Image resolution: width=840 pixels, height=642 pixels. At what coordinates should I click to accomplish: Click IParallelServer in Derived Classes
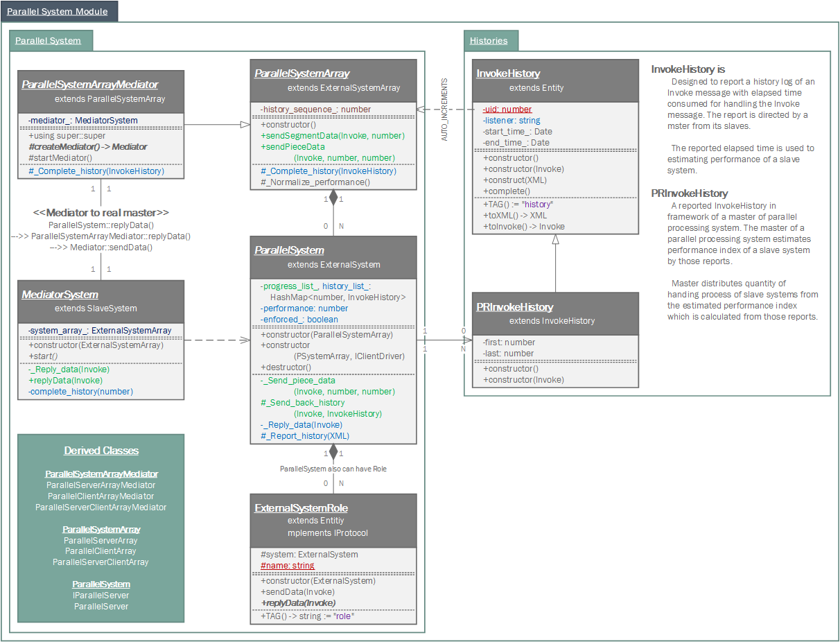pyautogui.click(x=101, y=596)
